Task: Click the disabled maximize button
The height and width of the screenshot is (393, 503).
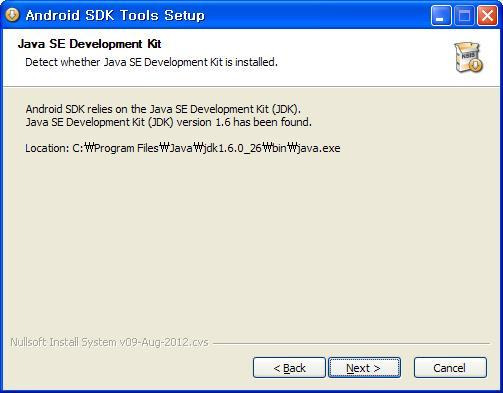Action: (x=464, y=15)
